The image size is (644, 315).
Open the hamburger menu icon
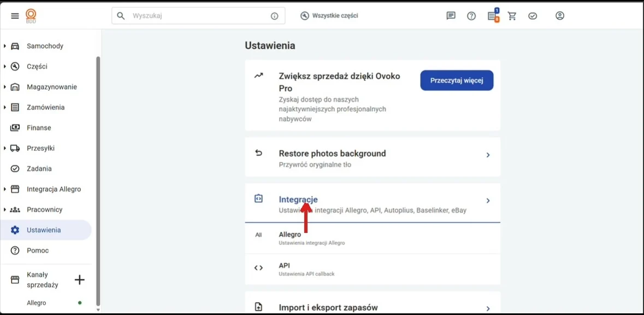[15, 16]
